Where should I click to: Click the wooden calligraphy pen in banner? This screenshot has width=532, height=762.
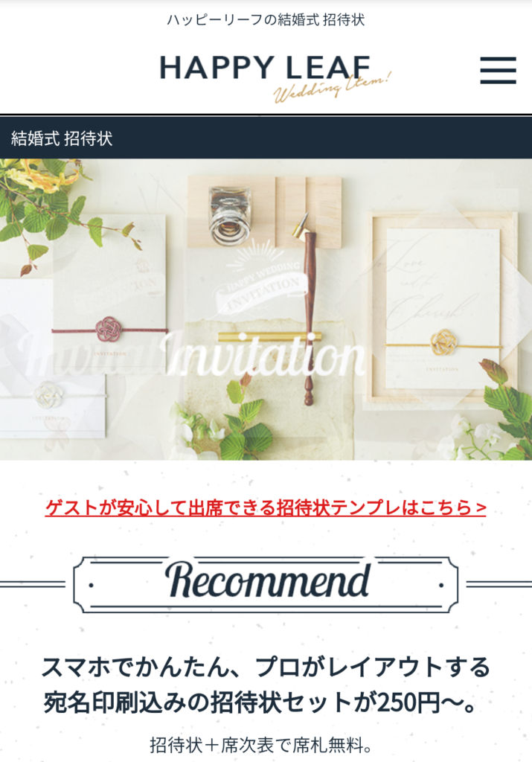coord(309,311)
